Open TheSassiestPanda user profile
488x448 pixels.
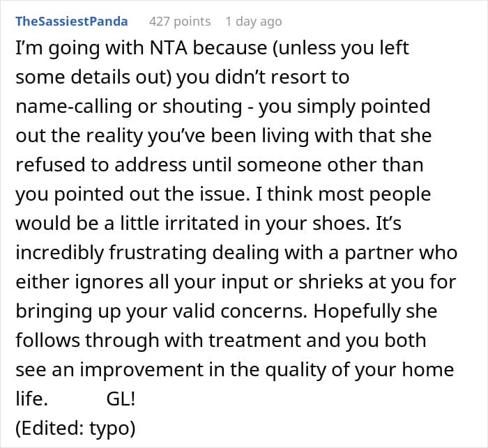pyautogui.click(x=72, y=22)
